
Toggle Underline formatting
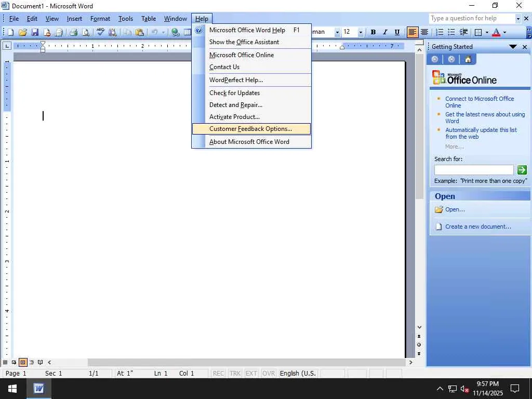coord(397,32)
